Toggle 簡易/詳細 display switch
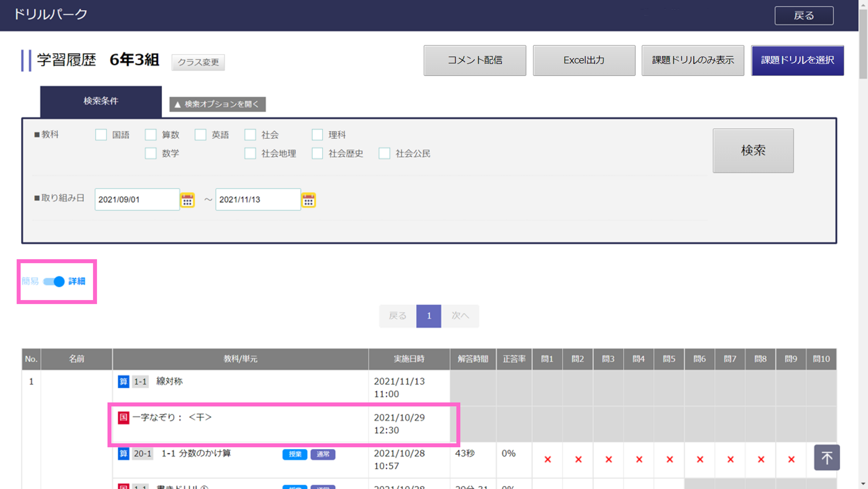Screen dimensions: 868x489 point(54,281)
